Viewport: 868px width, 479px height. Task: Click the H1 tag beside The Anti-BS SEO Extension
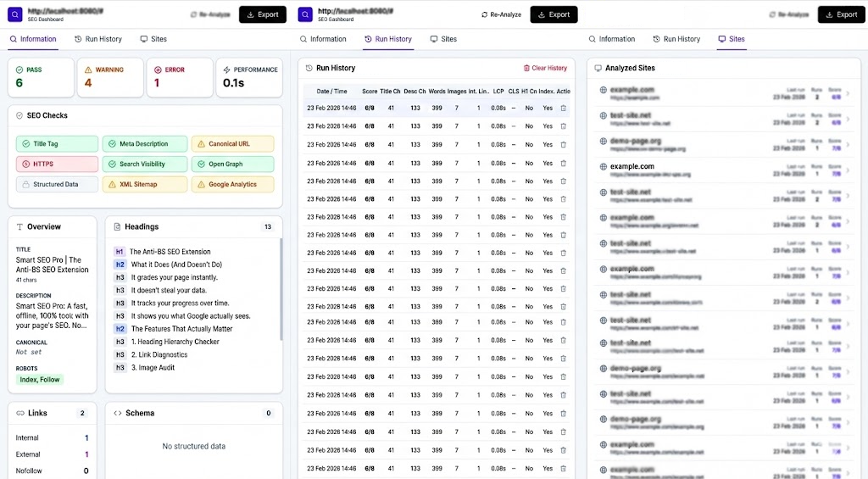click(x=119, y=252)
